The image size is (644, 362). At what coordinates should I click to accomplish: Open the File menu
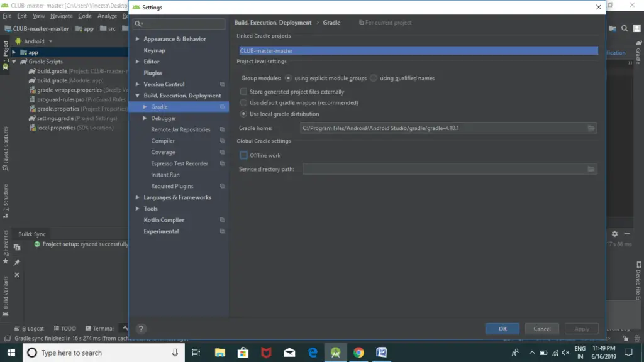pyautogui.click(x=7, y=16)
